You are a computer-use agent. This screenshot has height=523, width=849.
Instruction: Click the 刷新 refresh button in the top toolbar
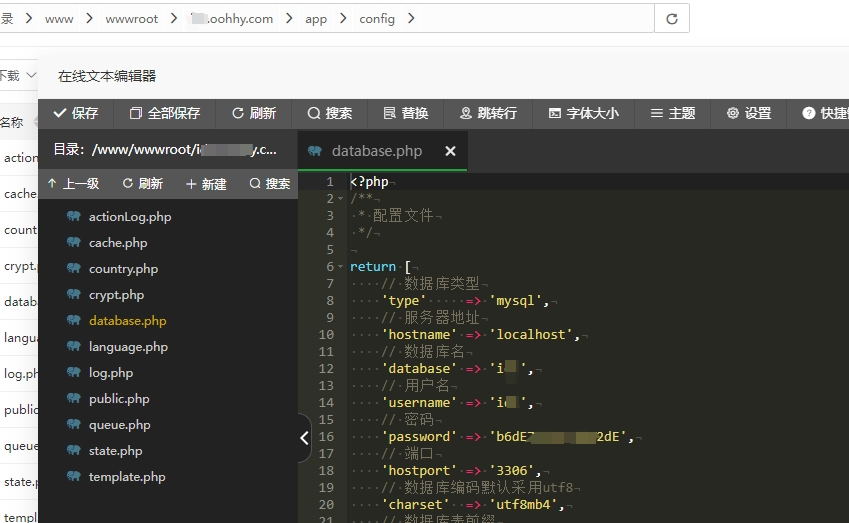pos(254,113)
